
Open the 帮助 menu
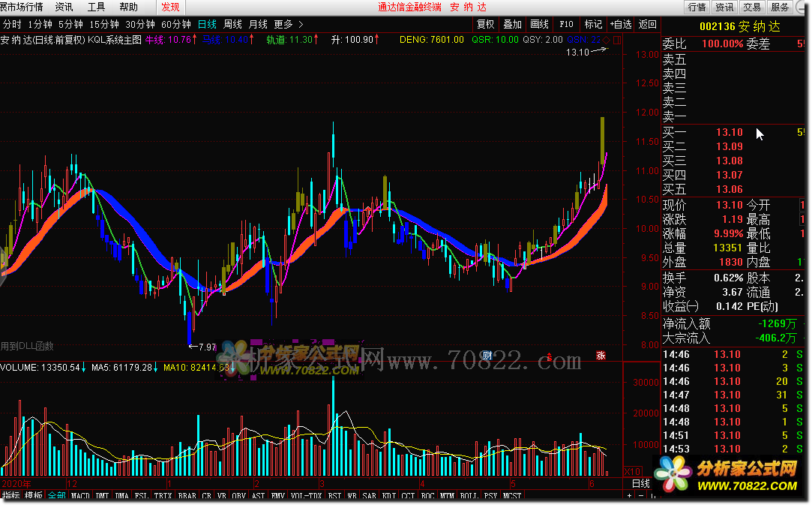tap(128, 7)
